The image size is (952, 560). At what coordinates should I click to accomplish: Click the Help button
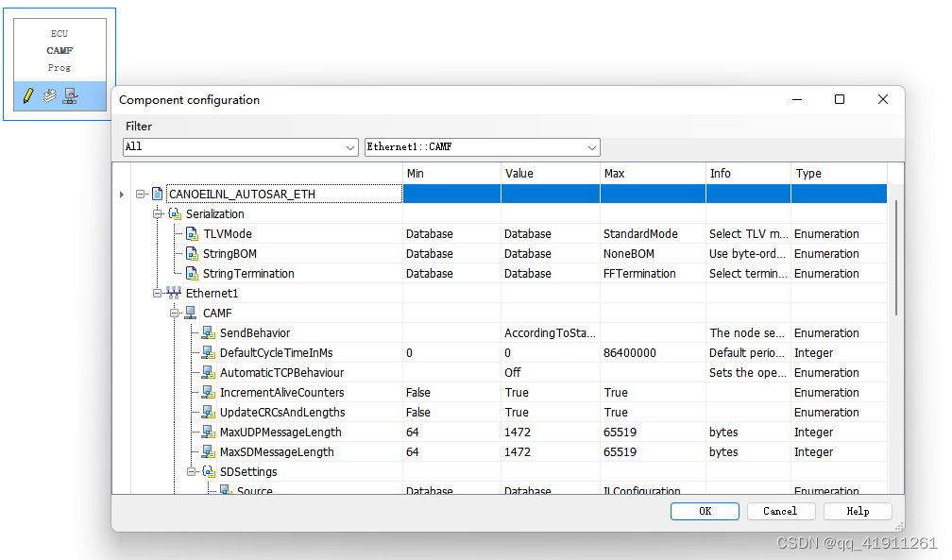coord(858,512)
